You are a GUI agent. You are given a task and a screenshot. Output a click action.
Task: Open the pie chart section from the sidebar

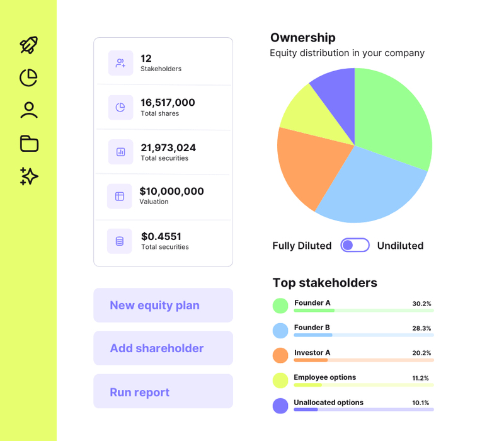pyautogui.click(x=28, y=77)
